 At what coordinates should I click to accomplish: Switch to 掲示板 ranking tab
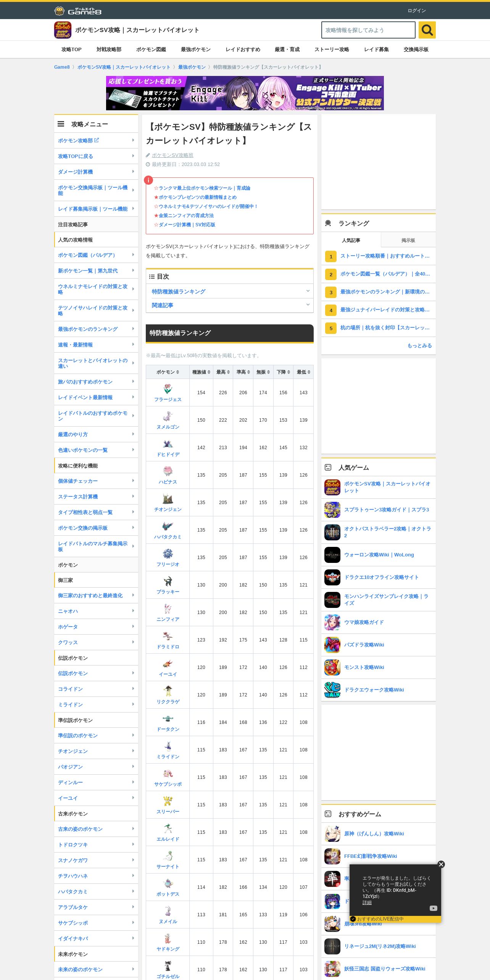(408, 240)
